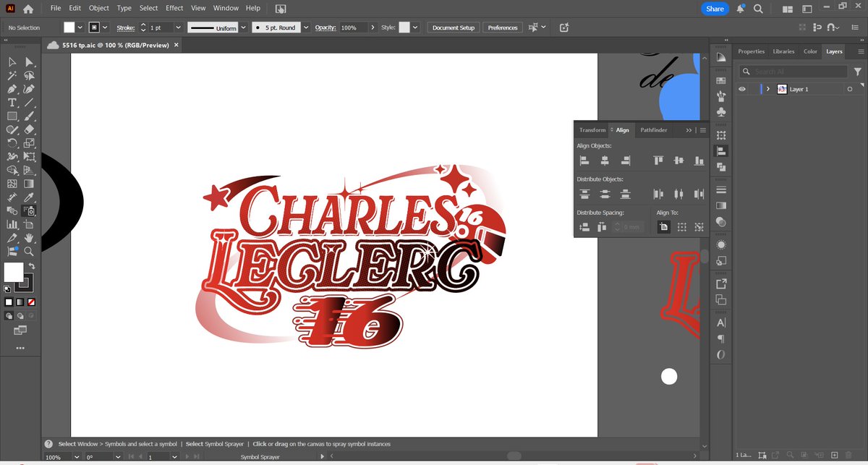Open the Uniform stroke profile dropdown
Screen dimensions: 868x465
point(243,27)
